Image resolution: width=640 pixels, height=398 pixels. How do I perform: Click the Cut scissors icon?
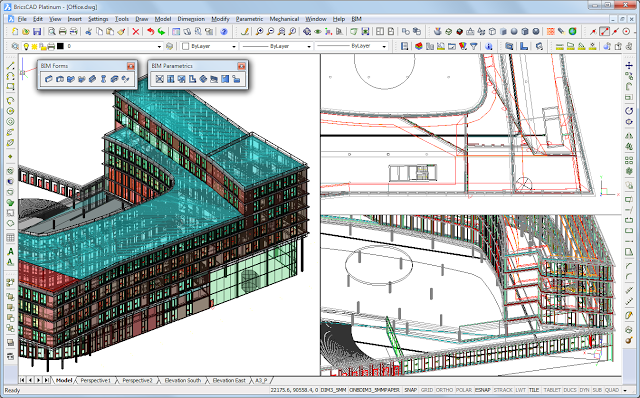[x=88, y=31]
